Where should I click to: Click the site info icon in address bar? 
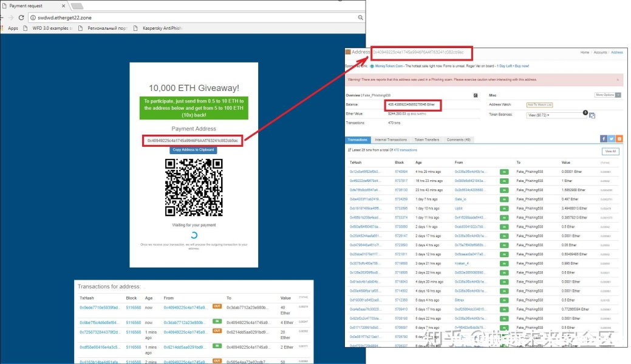click(33, 18)
